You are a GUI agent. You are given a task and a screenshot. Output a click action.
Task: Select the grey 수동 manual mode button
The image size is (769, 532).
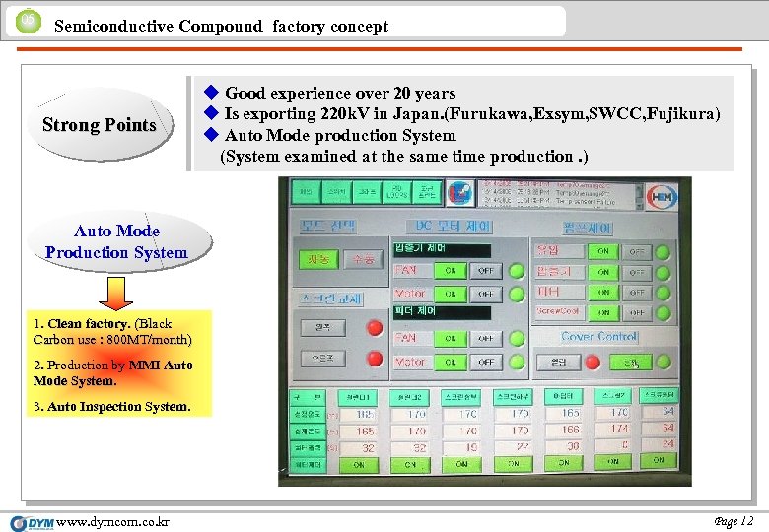click(x=364, y=259)
